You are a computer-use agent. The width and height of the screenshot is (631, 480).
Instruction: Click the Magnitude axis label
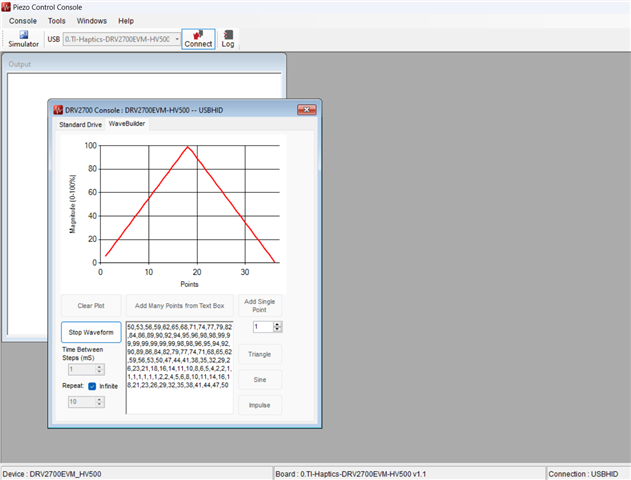pyautogui.click(x=72, y=204)
